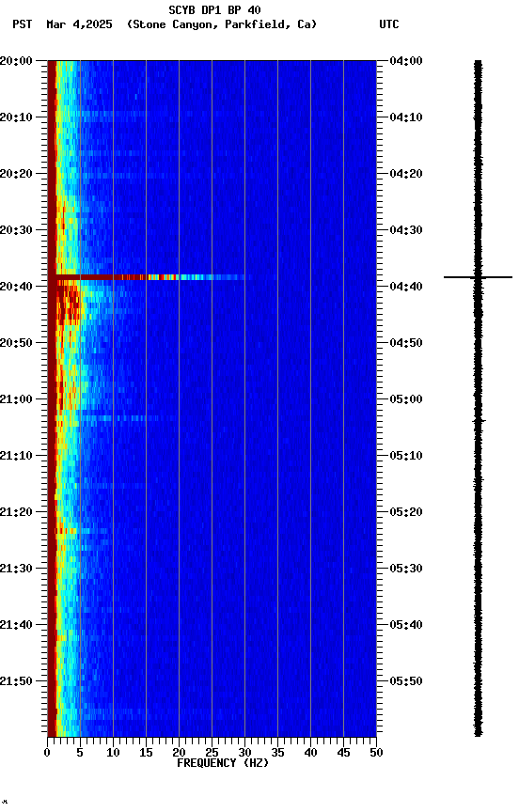
Task: Click the 04:10 UTC time label
Action: pos(406,117)
